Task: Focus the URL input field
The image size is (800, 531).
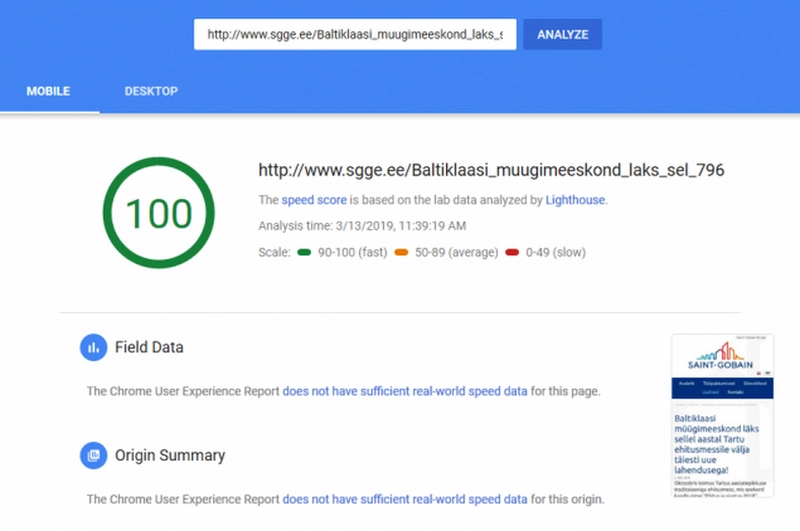Action: 355,34
